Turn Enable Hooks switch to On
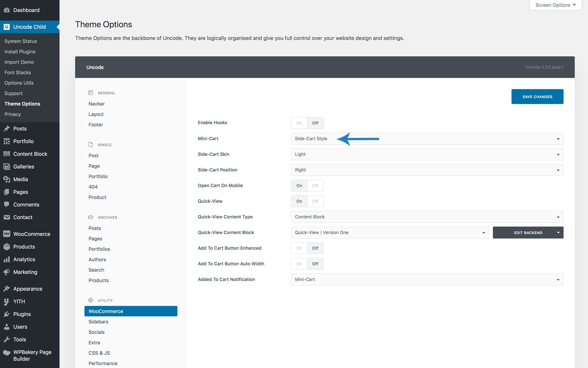The height and width of the screenshot is (368, 588). 299,123
